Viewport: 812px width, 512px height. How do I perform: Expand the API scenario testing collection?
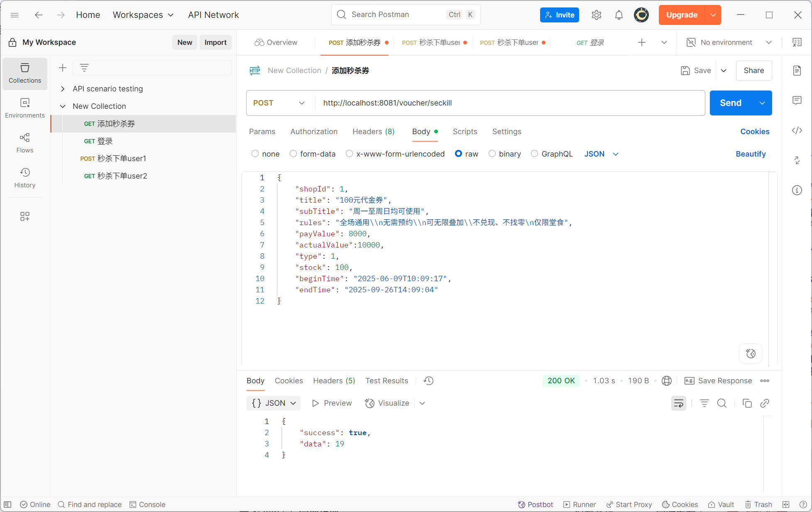point(63,89)
